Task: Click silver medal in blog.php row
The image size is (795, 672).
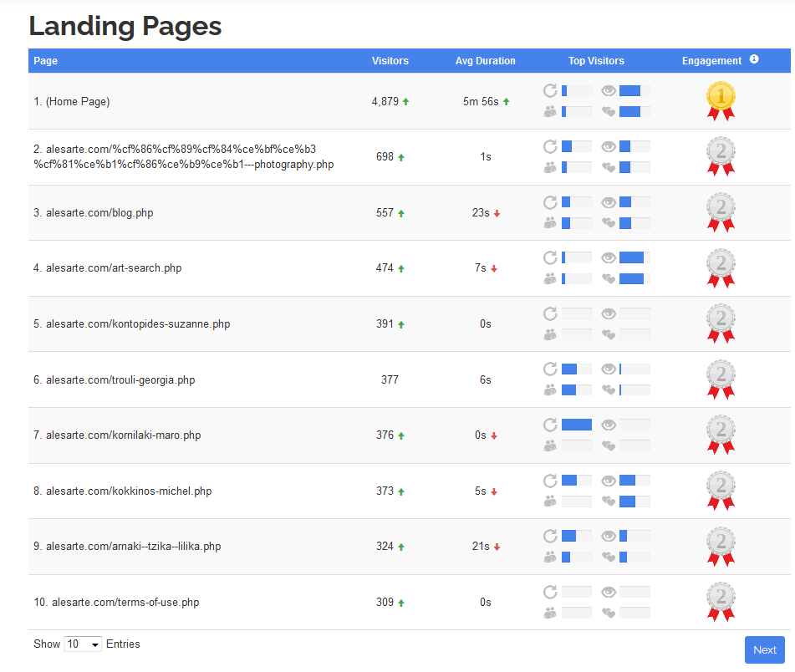Action: (721, 212)
